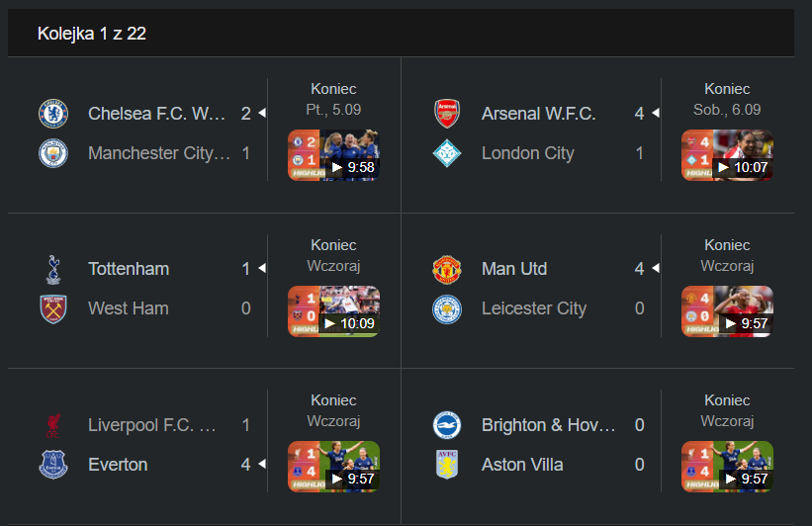Click the Leicester City crest icon
Screen dimensions: 812x526
click(x=447, y=309)
